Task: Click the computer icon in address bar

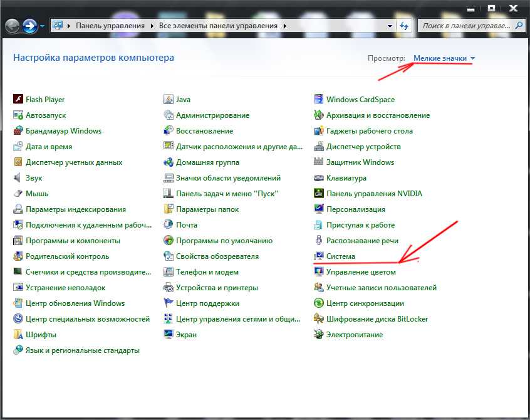Action: [58, 26]
